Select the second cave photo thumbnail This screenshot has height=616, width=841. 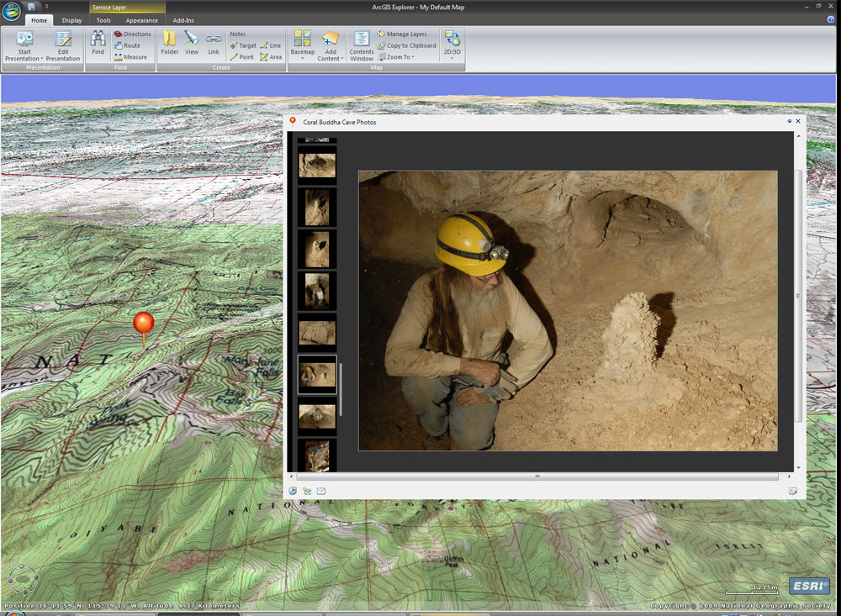(317, 166)
